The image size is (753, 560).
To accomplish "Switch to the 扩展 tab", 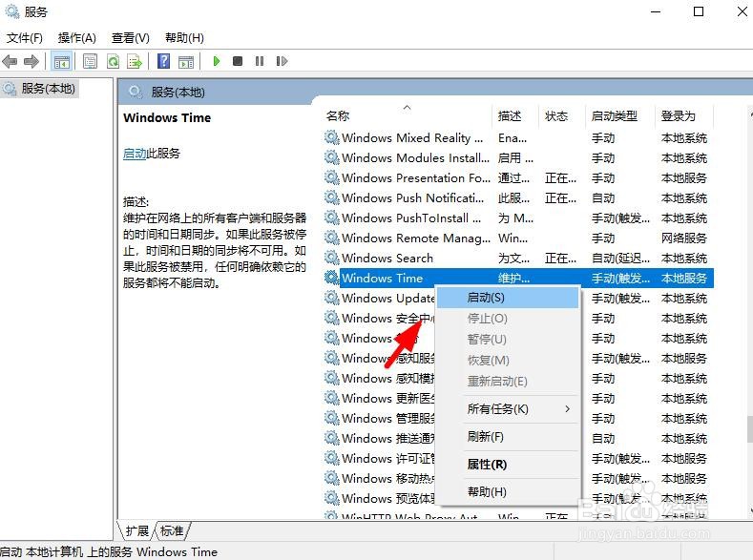I will (136, 530).
